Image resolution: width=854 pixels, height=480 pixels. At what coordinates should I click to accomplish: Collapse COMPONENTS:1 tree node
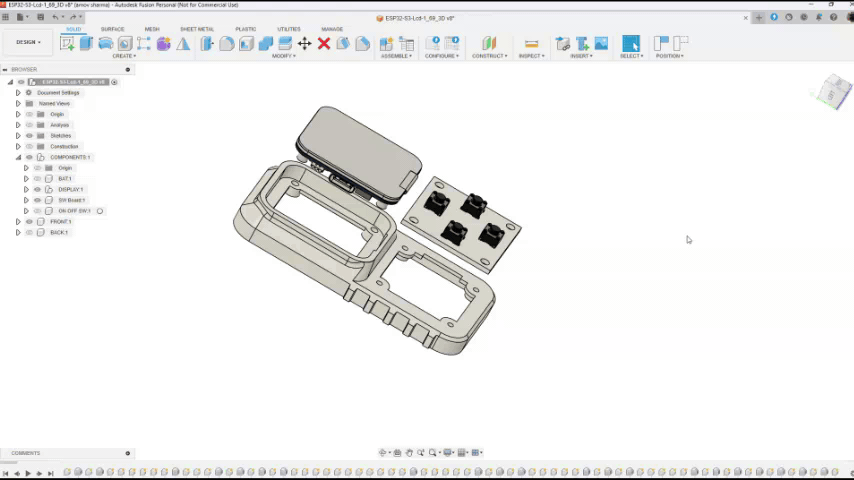(x=18, y=157)
